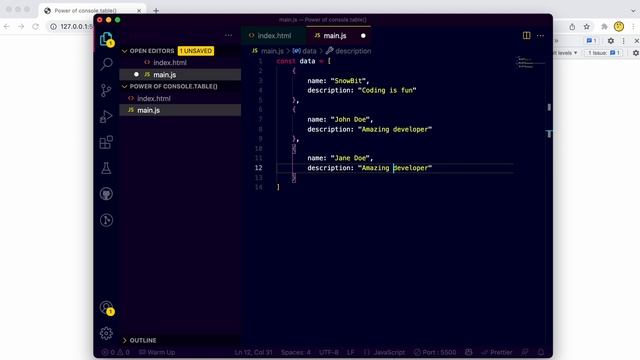Open the Explorer panel ellipsis menu
Viewport: 640px width, 360px height.
coord(229,36)
